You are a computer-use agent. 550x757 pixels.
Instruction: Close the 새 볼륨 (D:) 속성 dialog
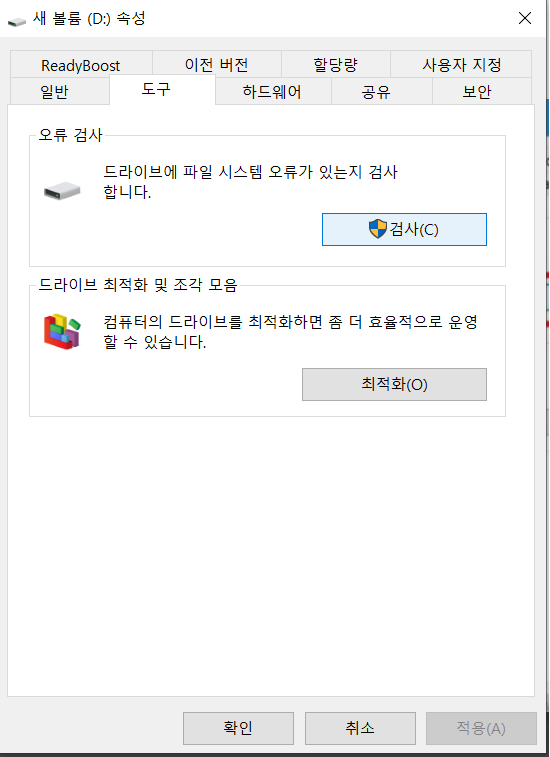pyautogui.click(x=525, y=18)
